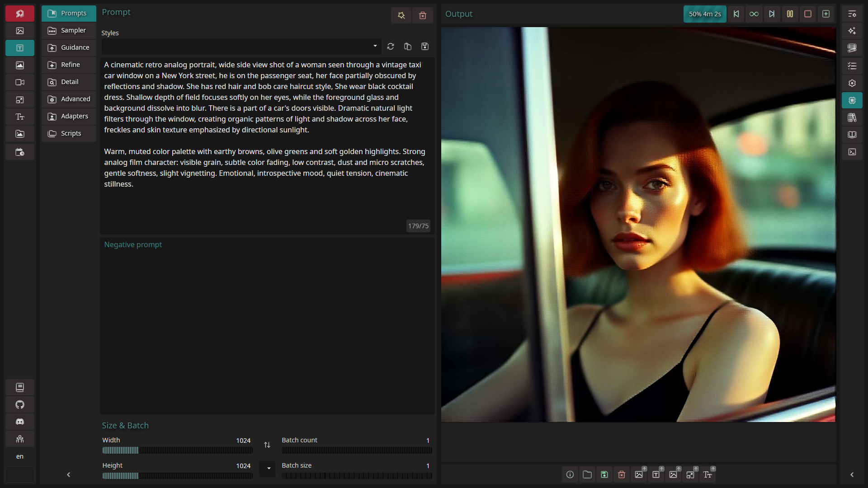Screen dimensions: 868x488
Task: Open the library books icon panel
Action: [x=852, y=117]
